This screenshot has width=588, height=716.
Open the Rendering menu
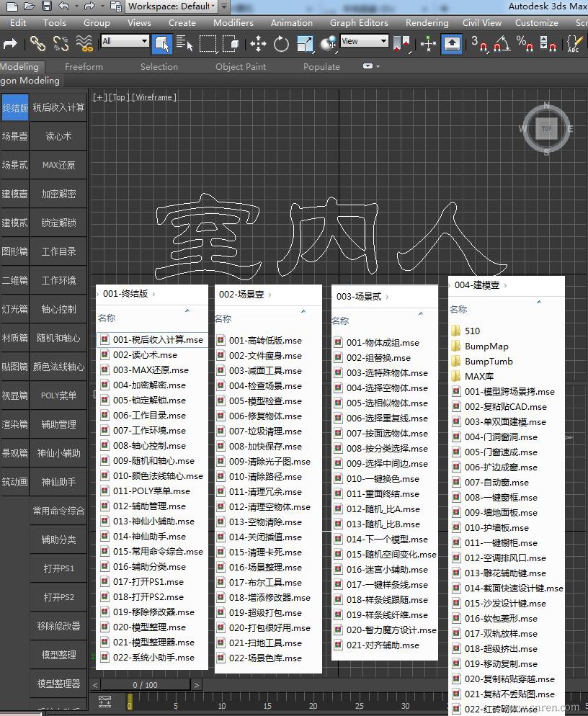click(427, 23)
